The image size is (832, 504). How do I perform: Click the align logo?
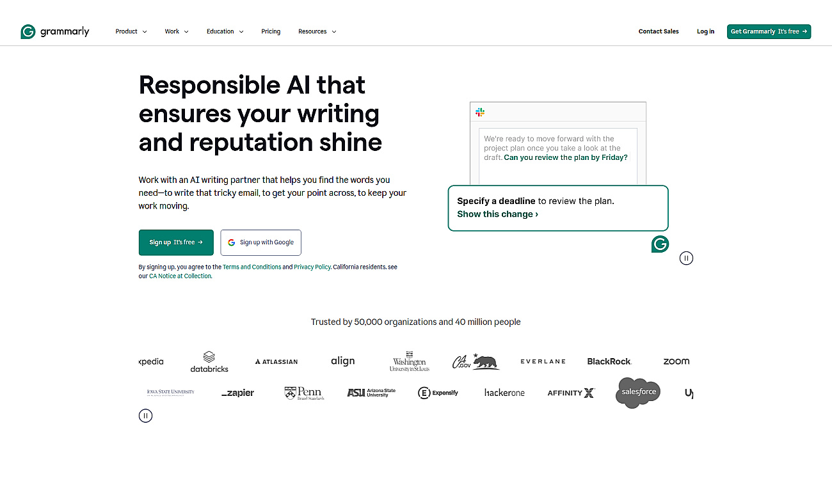(343, 361)
